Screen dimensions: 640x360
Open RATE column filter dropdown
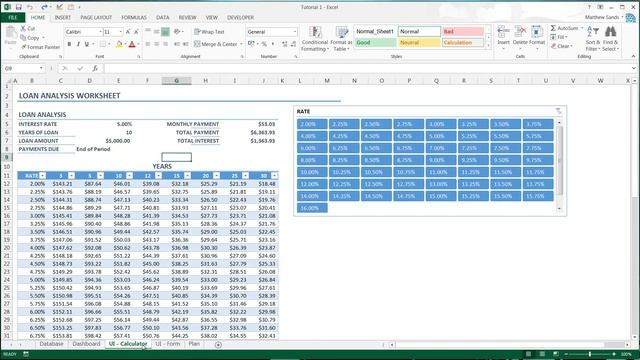point(42,176)
